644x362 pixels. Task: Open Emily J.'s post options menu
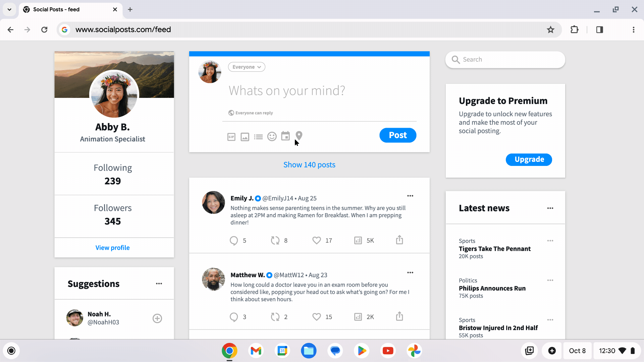(410, 196)
